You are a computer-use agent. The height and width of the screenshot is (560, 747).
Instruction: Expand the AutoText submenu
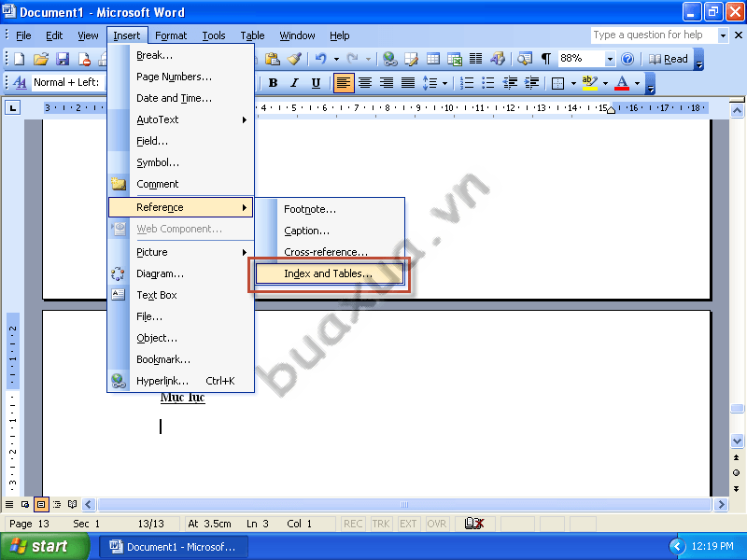click(x=181, y=119)
